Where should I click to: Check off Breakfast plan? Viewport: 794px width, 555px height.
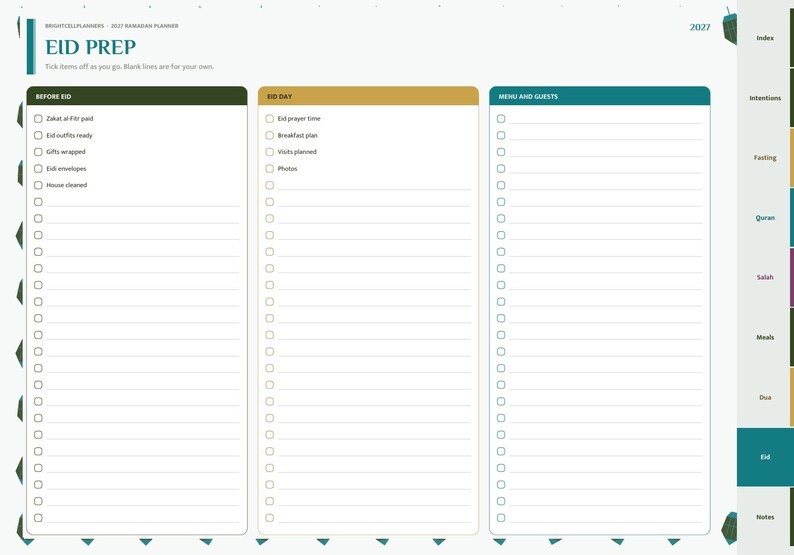click(269, 135)
